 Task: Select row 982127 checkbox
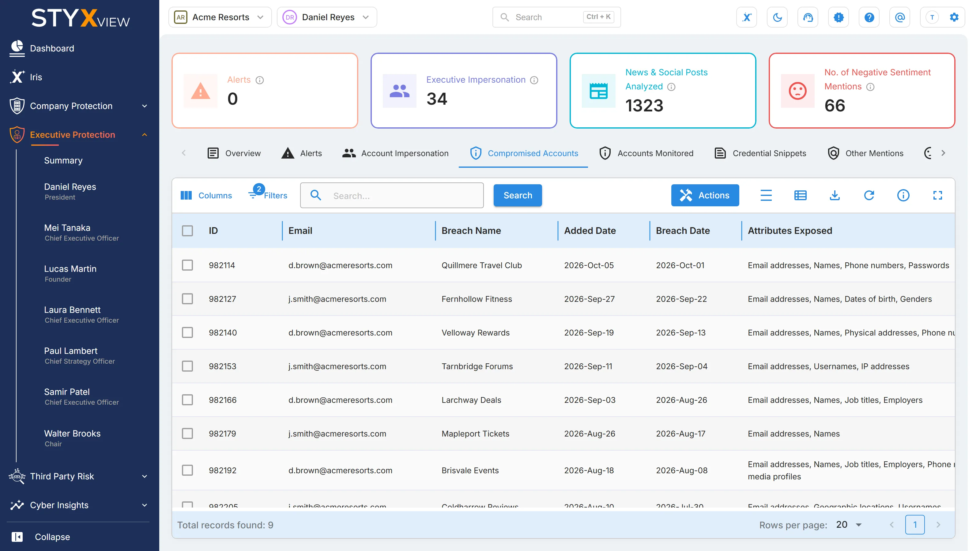tap(187, 299)
